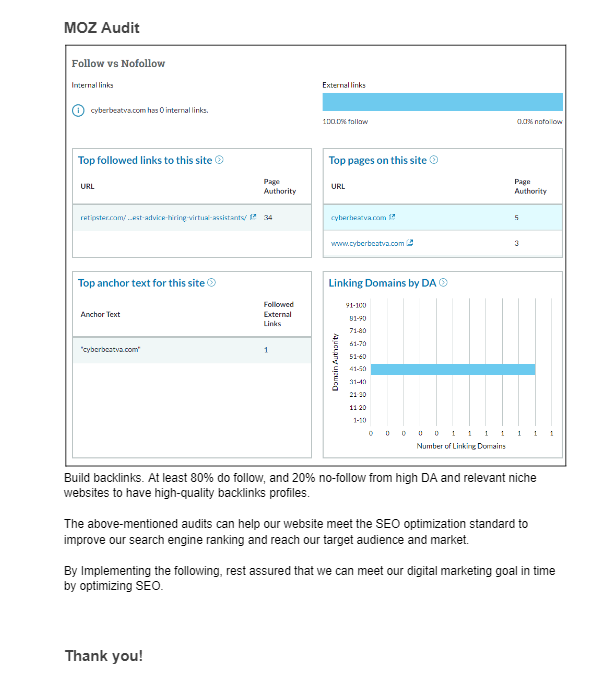
Task: Click the Top pages on this site heading
Action: pyautogui.click(x=377, y=160)
